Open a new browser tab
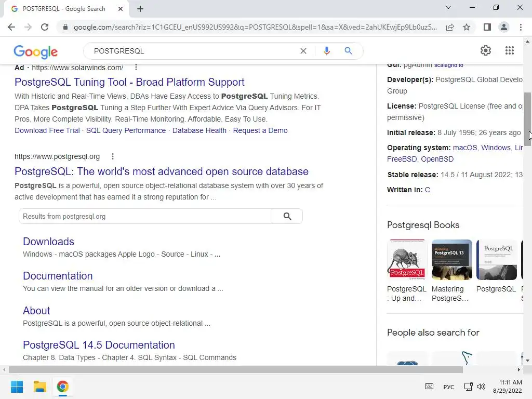Image resolution: width=532 pixels, height=399 pixels. pyautogui.click(x=140, y=9)
